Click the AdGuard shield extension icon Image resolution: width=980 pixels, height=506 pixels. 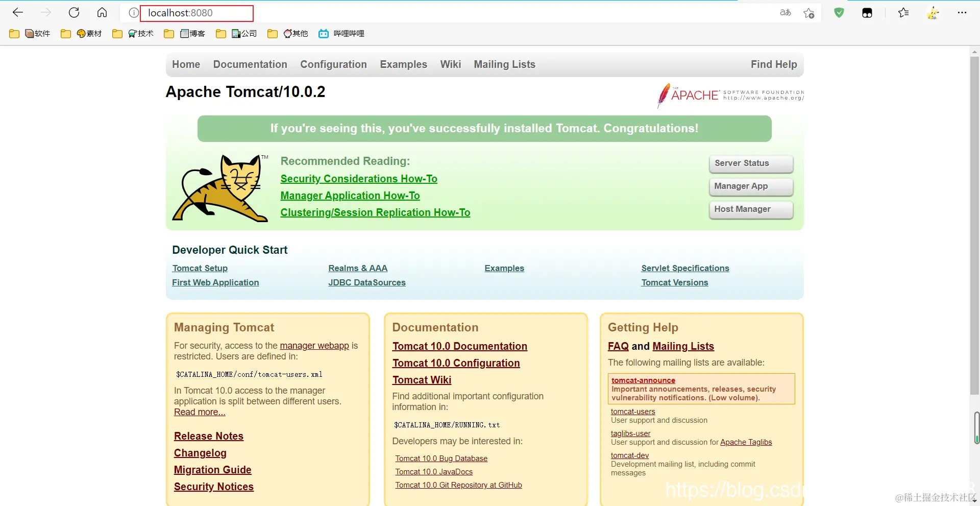point(839,13)
